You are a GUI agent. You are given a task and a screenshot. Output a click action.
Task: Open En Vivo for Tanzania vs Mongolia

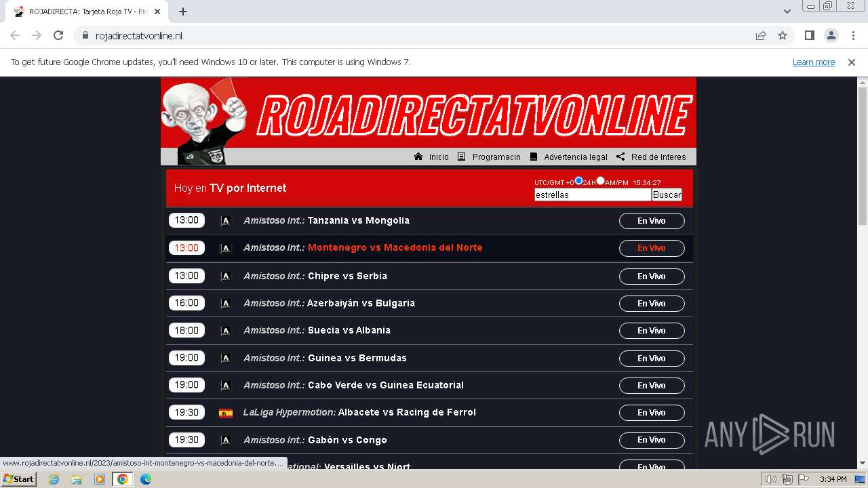(652, 221)
